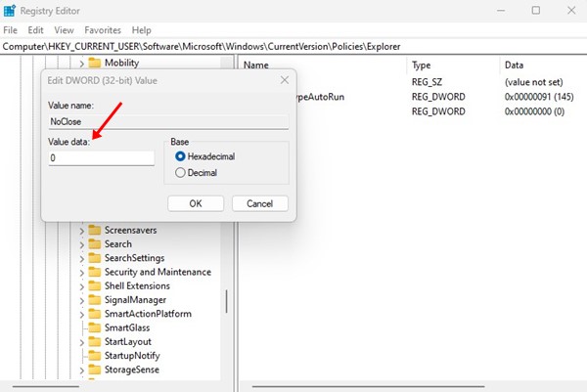Click the StorageSense folder icon

click(95, 370)
